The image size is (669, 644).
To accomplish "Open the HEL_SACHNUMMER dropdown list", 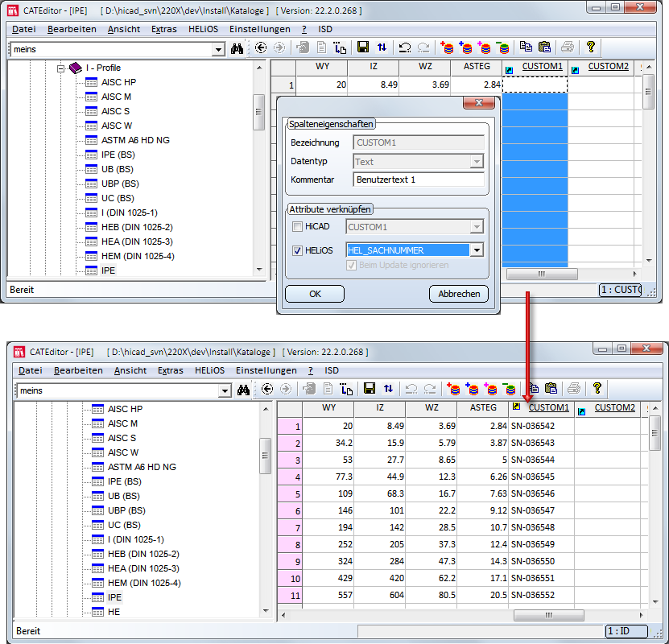I will point(477,250).
